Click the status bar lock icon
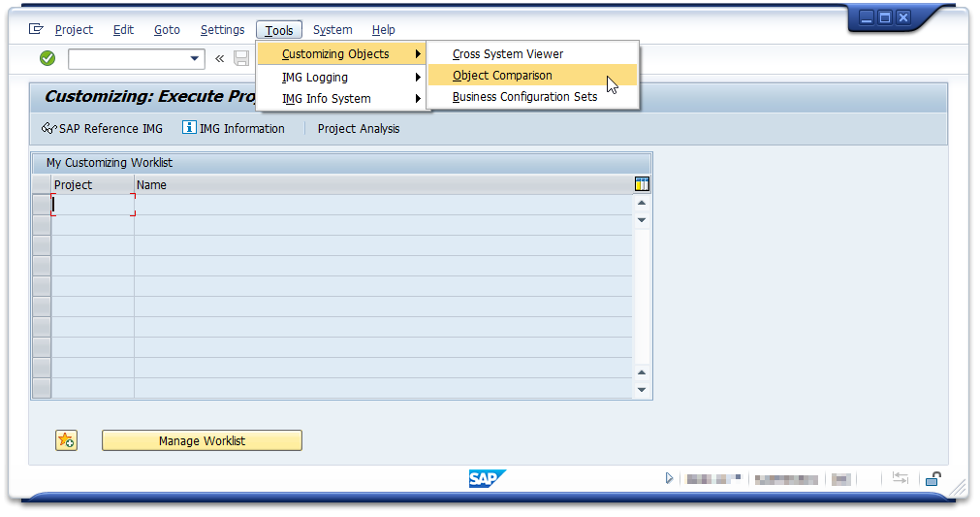 (933, 479)
